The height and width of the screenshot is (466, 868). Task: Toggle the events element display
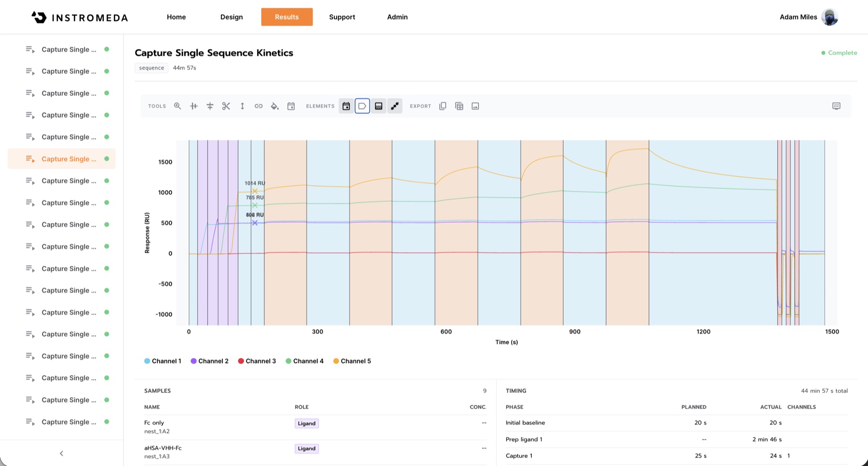tap(346, 106)
